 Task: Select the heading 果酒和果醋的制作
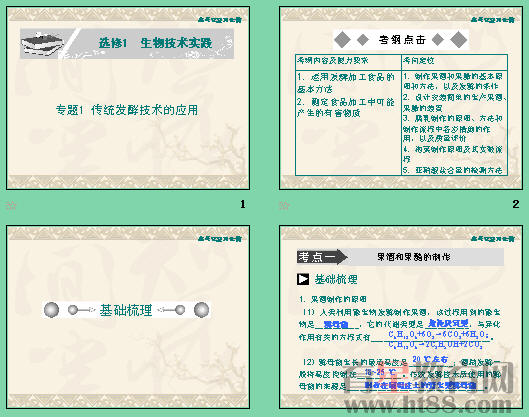coord(414,257)
